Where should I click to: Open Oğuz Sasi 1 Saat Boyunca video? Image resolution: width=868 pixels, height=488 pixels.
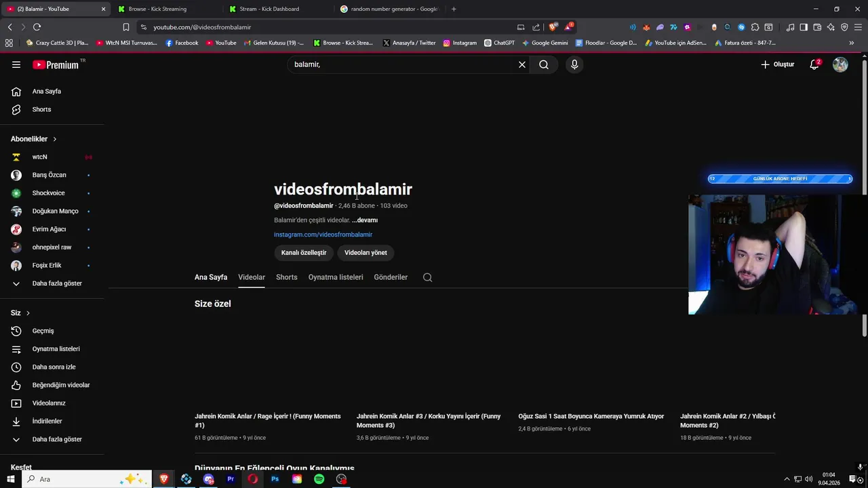[591, 416]
